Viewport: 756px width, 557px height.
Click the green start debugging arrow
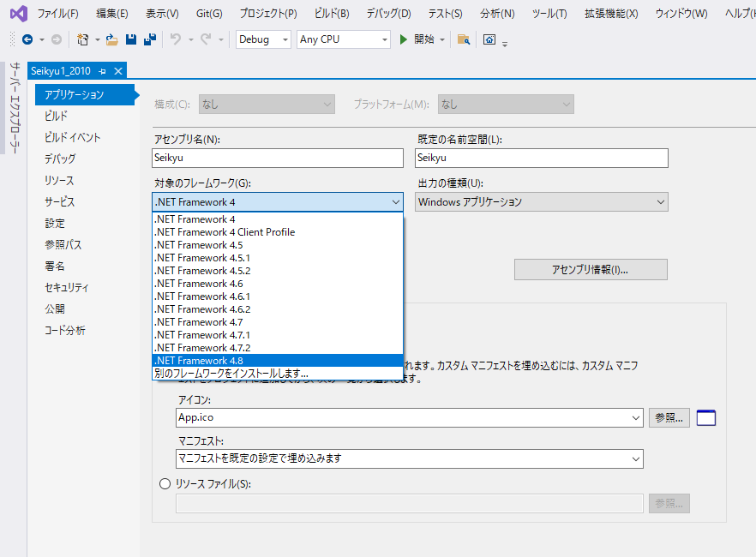pyautogui.click(x=404, y=39)
